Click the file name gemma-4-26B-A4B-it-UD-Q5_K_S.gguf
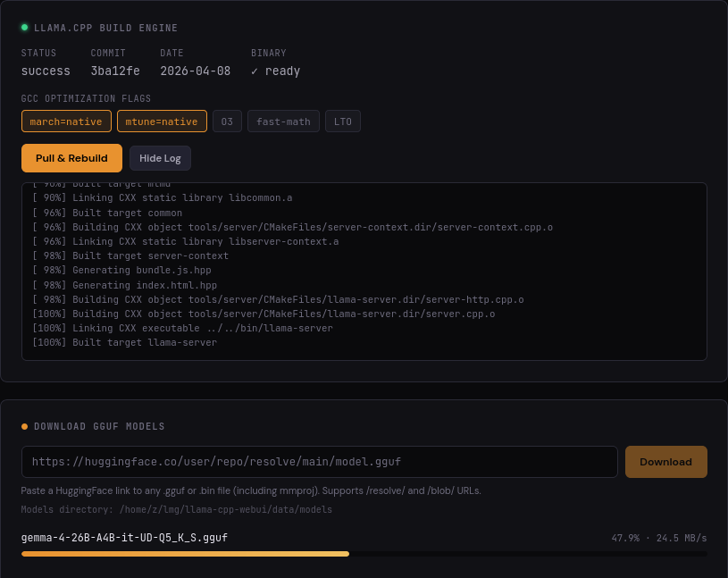Image resolution: width=728 pixels, height=578 pixels. point(124,538)
